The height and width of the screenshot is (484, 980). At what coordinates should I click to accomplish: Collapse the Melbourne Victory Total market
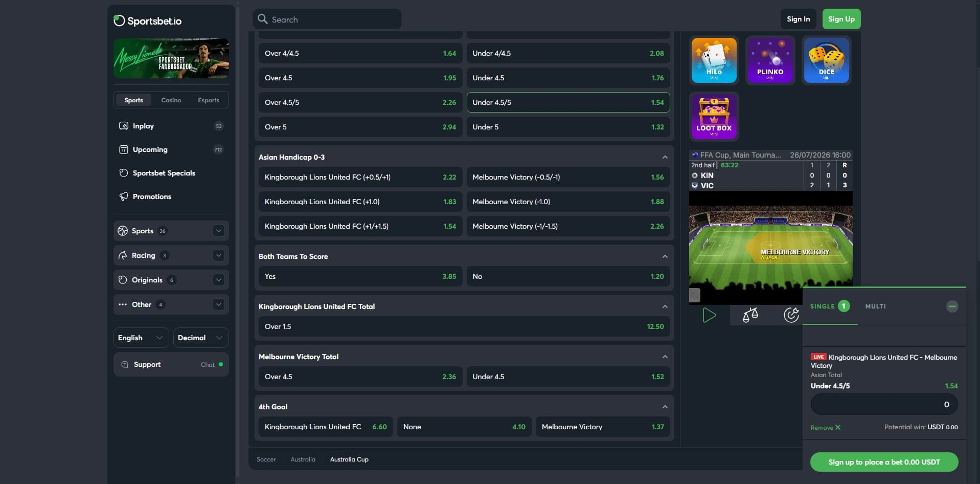pyautogui.click(x=665, y=357)
